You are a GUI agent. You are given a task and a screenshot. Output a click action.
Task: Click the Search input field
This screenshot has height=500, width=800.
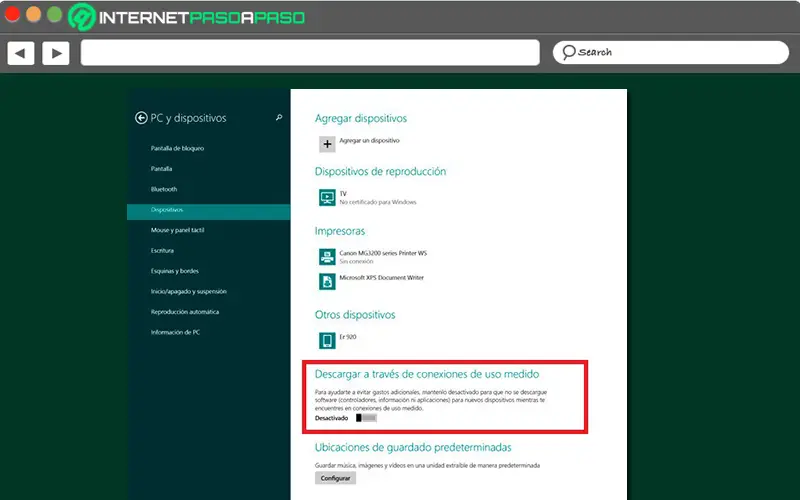671,52
